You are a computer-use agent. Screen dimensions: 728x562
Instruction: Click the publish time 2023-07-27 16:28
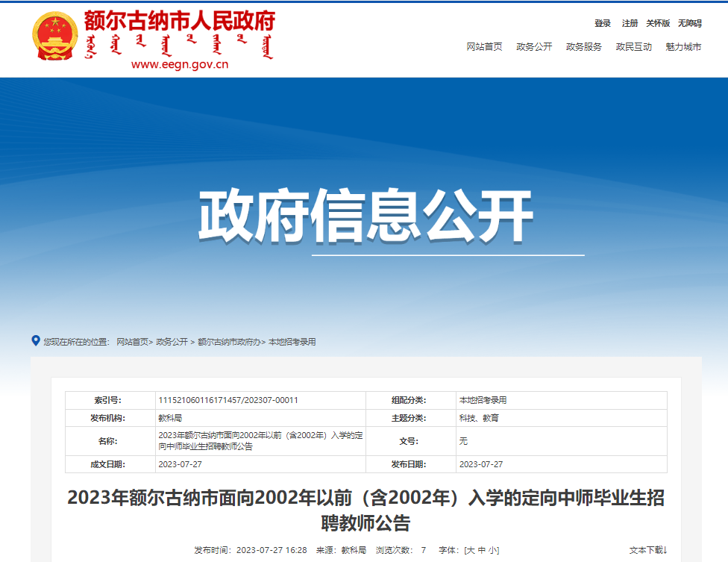tap(272, 550)
